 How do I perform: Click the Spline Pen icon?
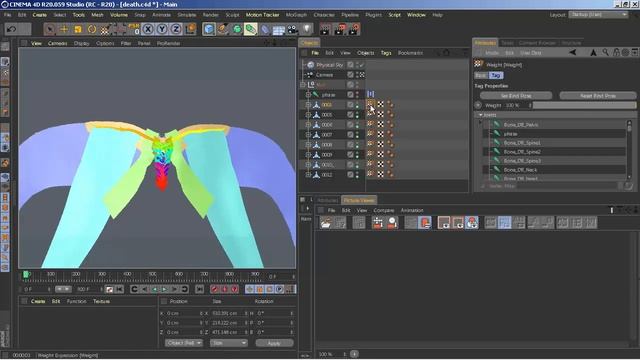point(223,29)
